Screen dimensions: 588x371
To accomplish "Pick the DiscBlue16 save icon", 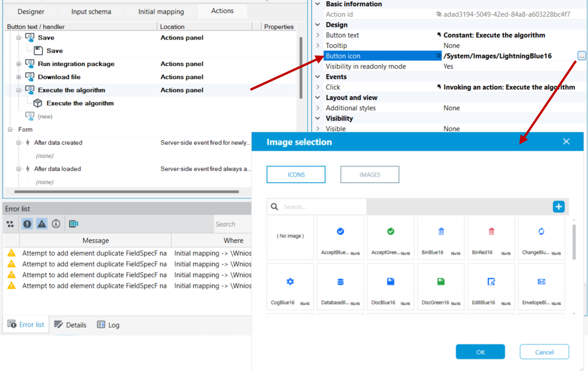I will (390, 287).
